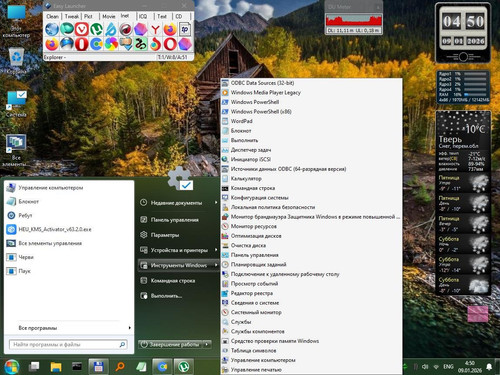Screen dimensions: 500x375
Task: Click Завершение работы shutdown button
Action: tap(171, 344)
